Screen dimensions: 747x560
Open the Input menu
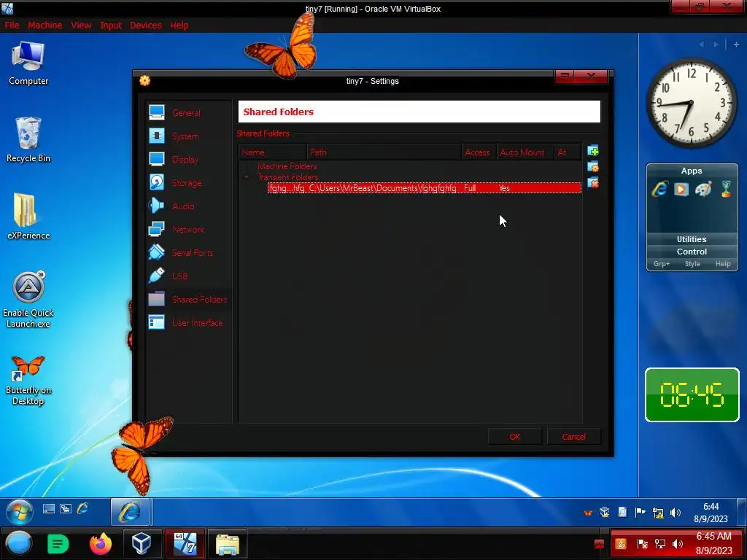111,26
